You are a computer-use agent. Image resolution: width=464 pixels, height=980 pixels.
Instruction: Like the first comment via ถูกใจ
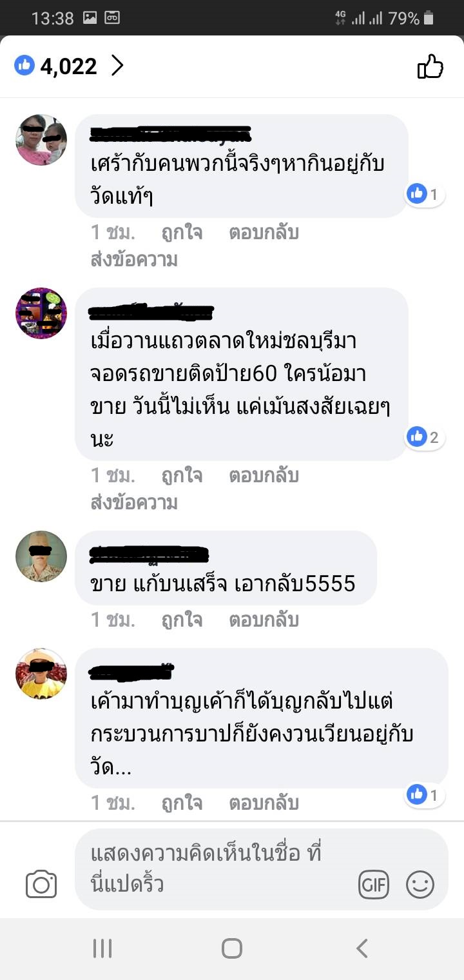pyautogui.click(x=182, y=233)
